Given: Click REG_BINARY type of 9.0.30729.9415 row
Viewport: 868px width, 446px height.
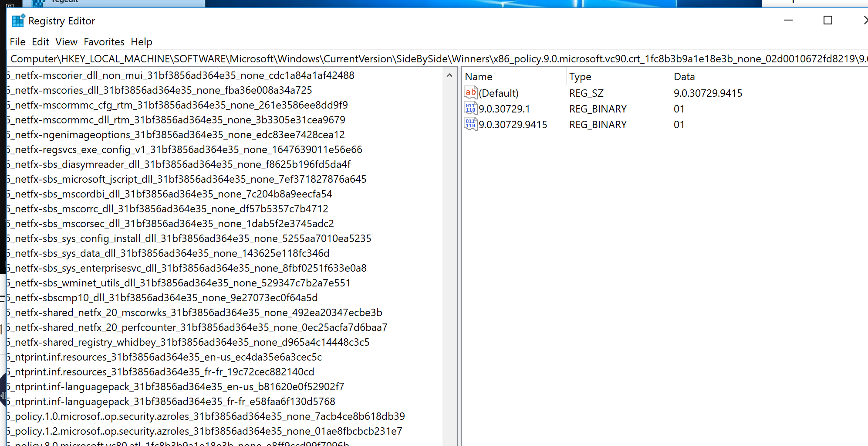Looking at the screenshot, I should [x=598, y=124].
